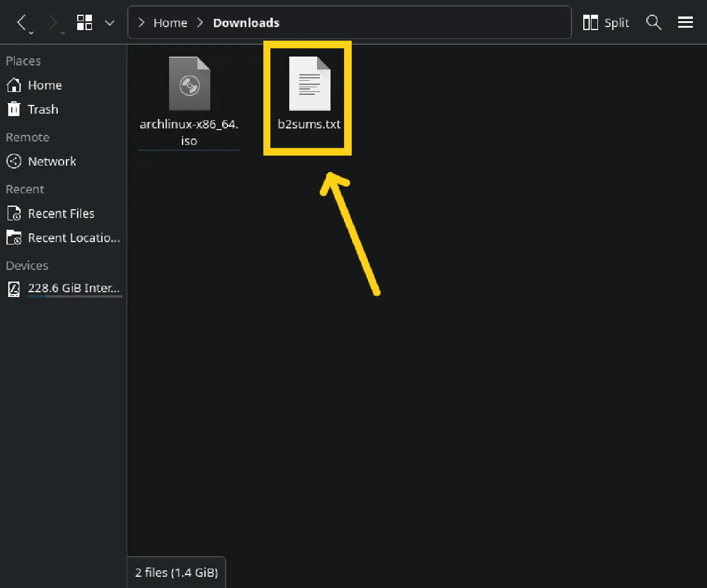Open search with the magnifier icon
Viewport: 707px width, 588px height.
click(653, 23)
